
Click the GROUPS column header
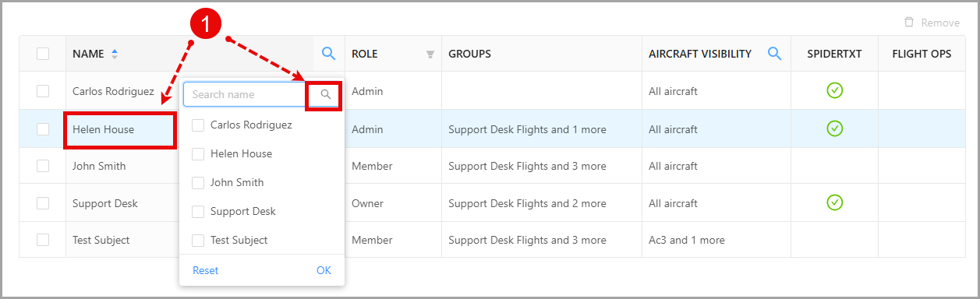(469, 54)
